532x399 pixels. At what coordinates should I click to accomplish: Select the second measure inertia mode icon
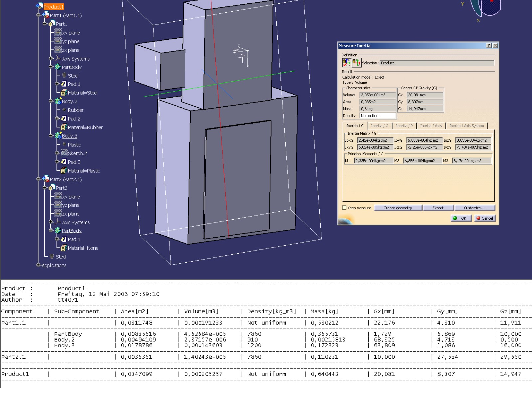coord(357,62)
